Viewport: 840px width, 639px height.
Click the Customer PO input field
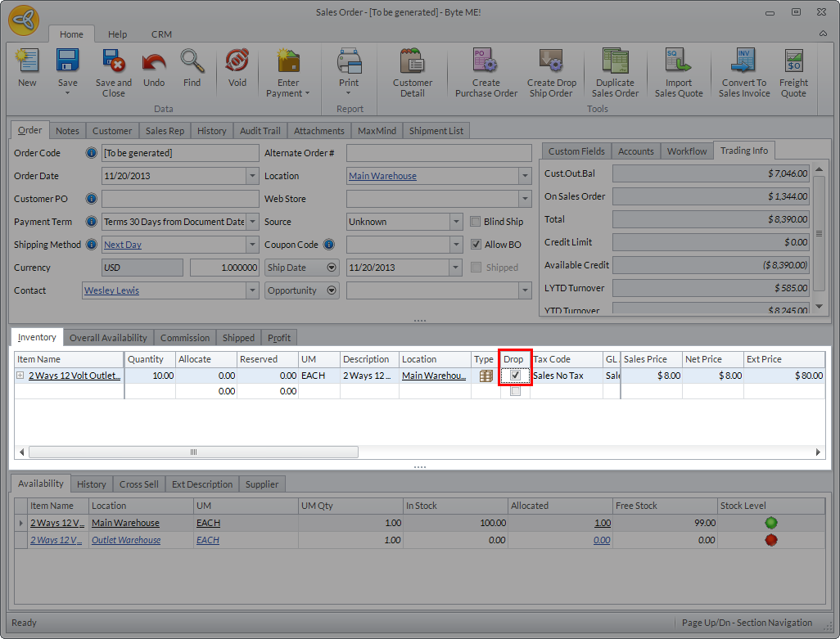[x=180, y=199]
